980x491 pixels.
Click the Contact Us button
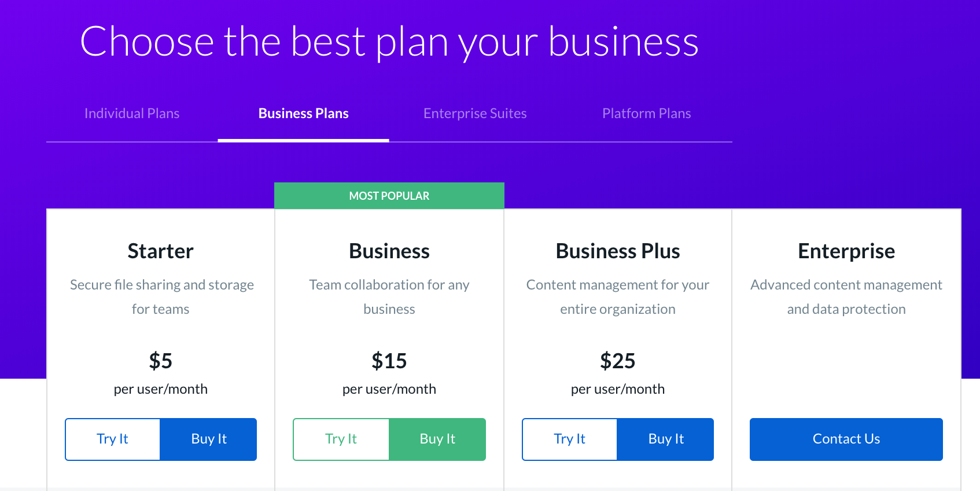(846, 439)
